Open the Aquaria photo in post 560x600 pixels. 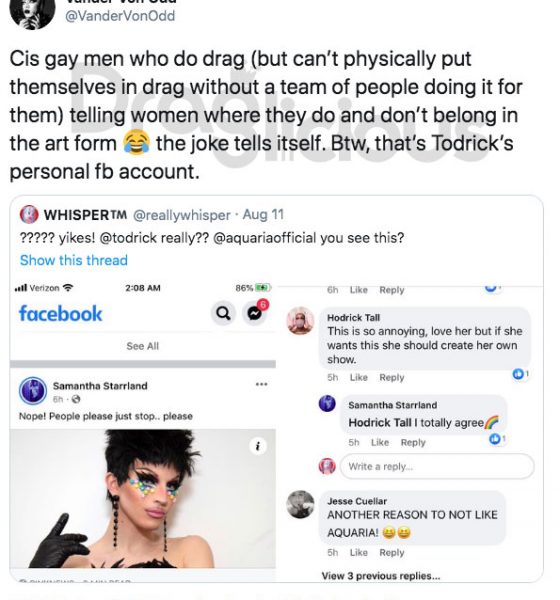click(x=142, y=499)
